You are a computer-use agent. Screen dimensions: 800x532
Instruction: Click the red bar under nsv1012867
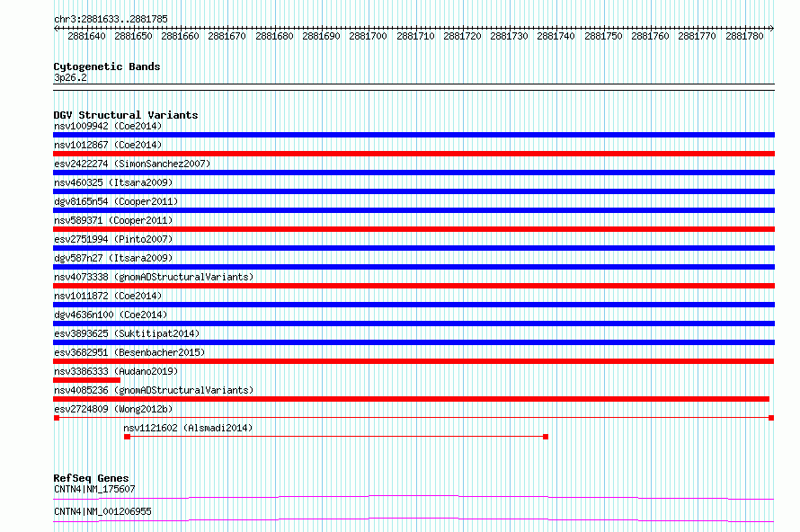pos(413,154)
